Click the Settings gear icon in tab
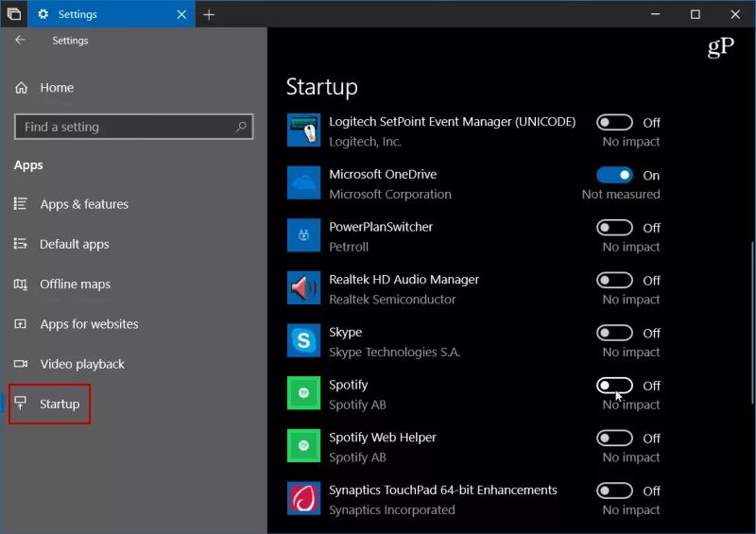 [43, 14]
